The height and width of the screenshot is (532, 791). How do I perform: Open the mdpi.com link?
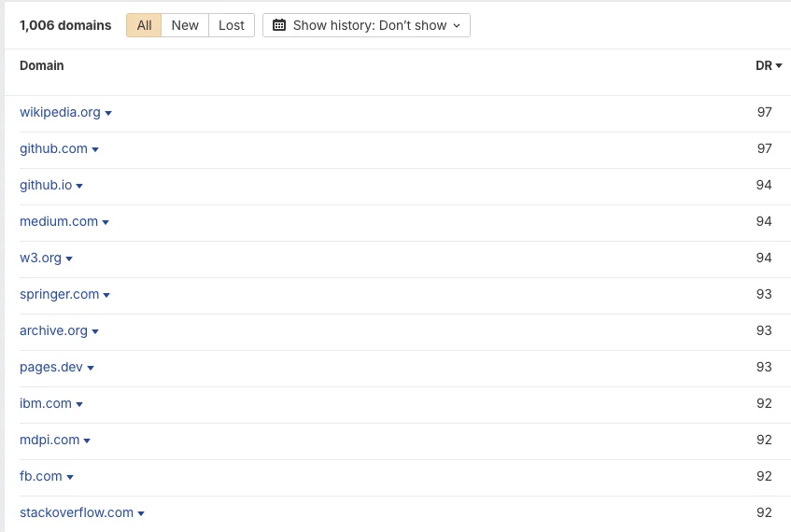(x=49, y=440)
